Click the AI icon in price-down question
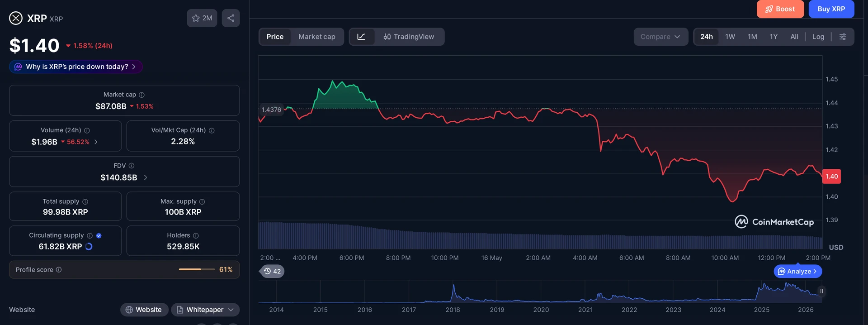868x325 pixels. tap(18, 67)
